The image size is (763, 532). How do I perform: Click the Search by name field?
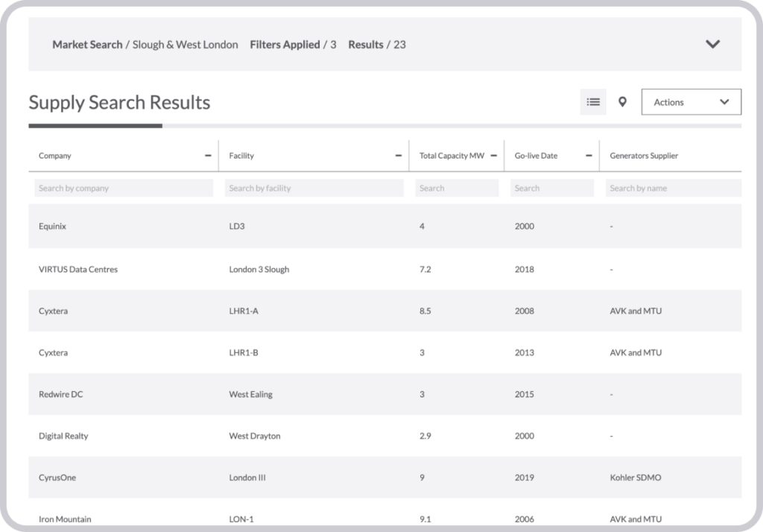click(672, 188)
